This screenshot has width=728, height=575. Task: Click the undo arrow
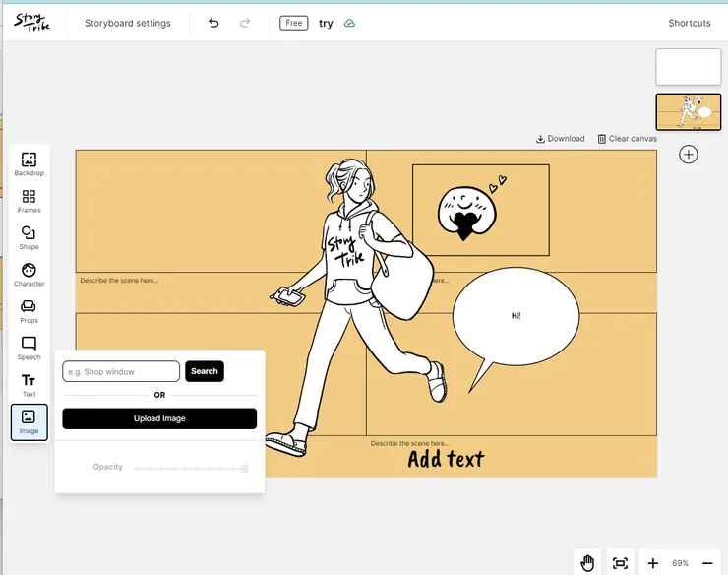point(213,23)
